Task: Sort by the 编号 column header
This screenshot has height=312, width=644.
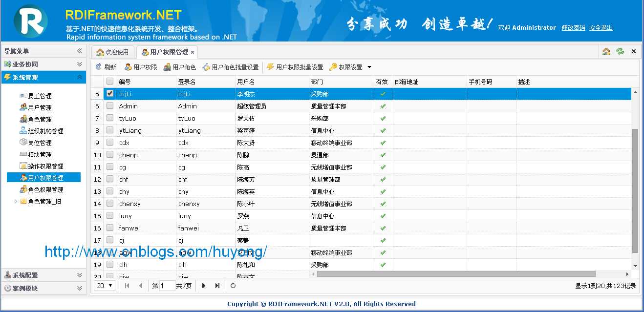Action: (x=147, y=82)
